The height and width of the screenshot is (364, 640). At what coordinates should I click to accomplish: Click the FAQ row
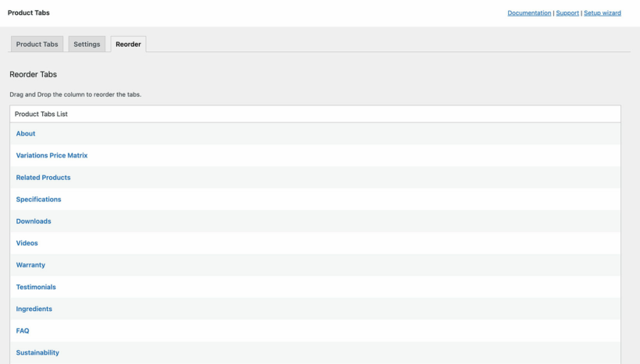(x=23, y=330)
